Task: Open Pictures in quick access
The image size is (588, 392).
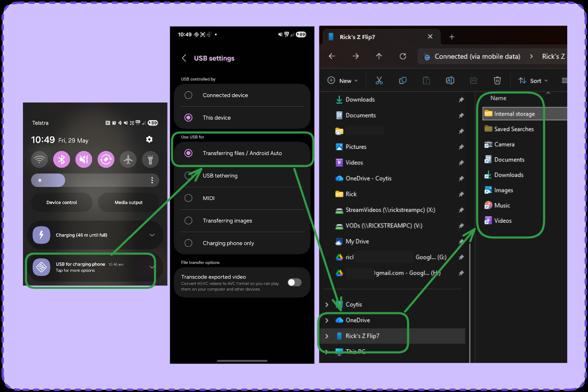Action: click(x=356, y=147)
